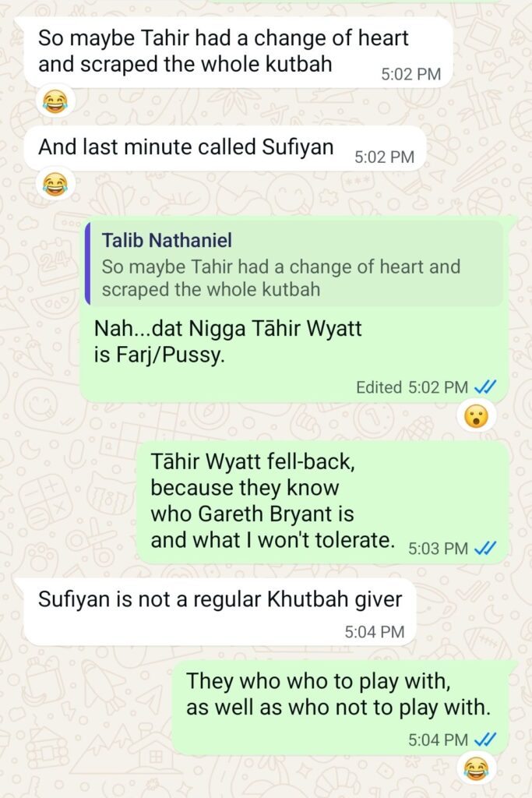Screen dimensions: 532x798
Task: Tap read receipt ticks on 5:04 PM green message
Action: coord(484,740)
